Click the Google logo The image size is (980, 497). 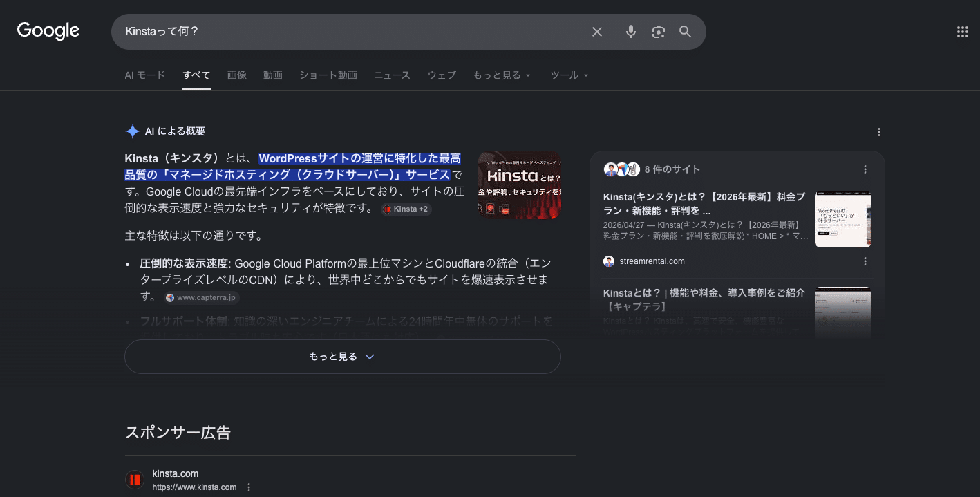click(48, 31)
